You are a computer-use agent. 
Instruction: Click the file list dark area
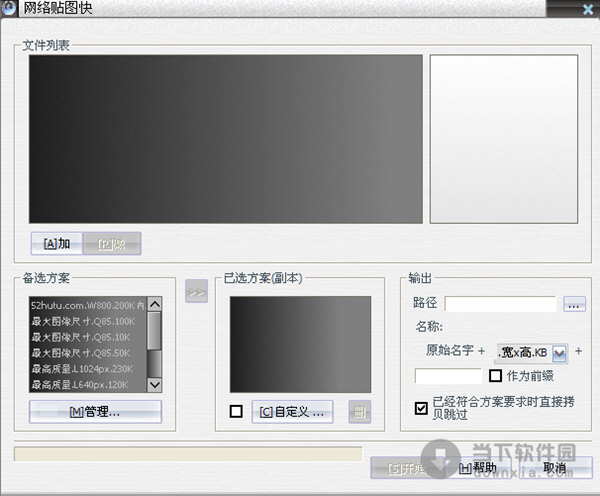226,139
